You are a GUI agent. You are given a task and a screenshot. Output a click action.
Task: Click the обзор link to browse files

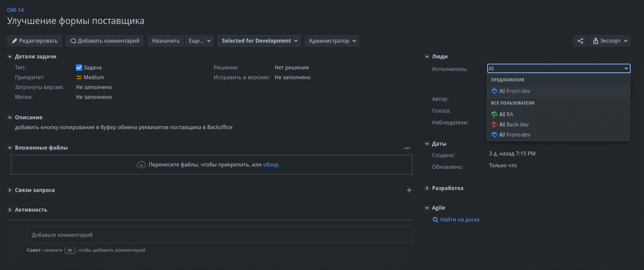(271, 165)
